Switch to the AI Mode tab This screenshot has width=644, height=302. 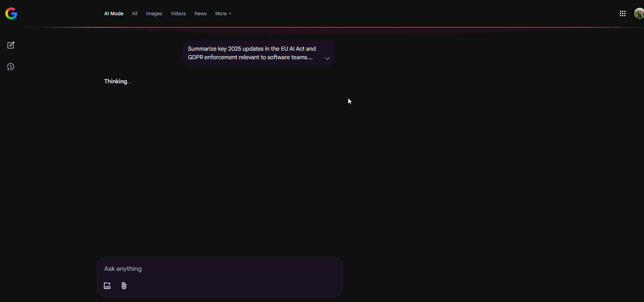point(113,13)
